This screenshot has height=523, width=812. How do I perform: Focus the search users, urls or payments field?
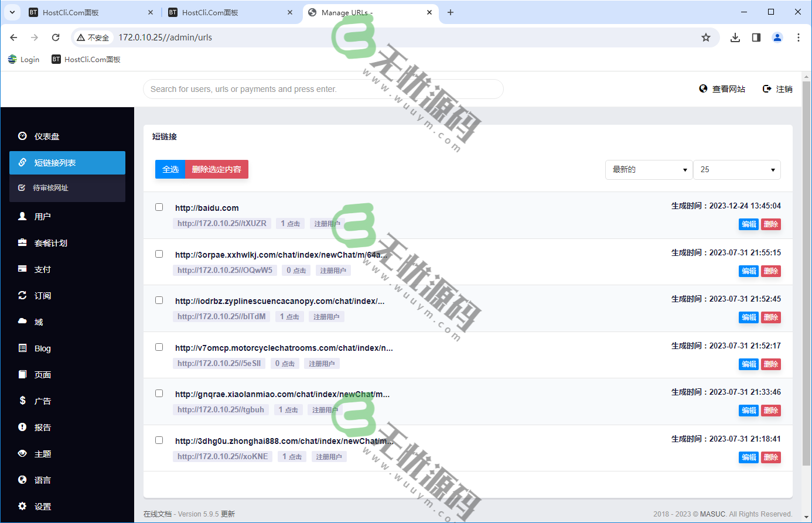[323, 89]
